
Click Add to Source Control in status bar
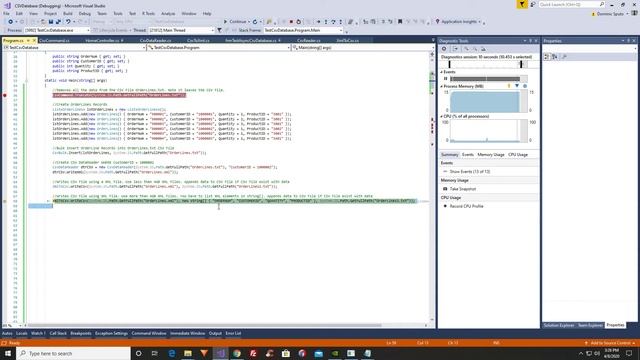pos(610,343)
